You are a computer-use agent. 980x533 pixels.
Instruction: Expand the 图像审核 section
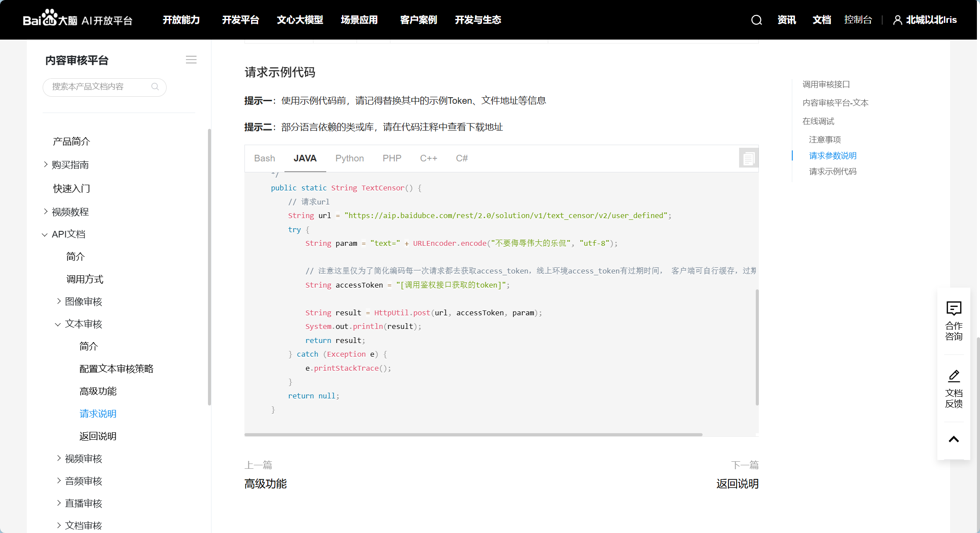pyautogui.click(x=58, y=301)
